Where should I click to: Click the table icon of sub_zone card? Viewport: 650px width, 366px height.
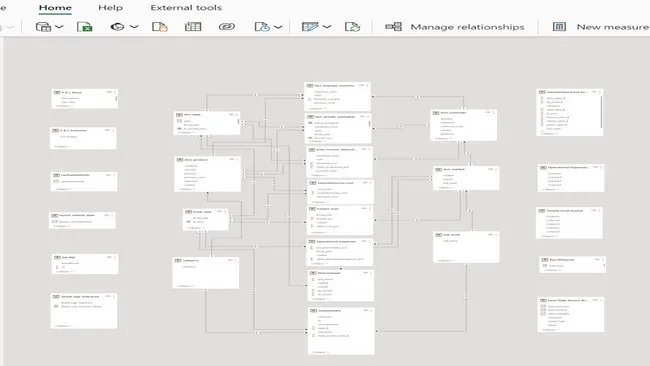pyautogui.click(x=439, y=235)
